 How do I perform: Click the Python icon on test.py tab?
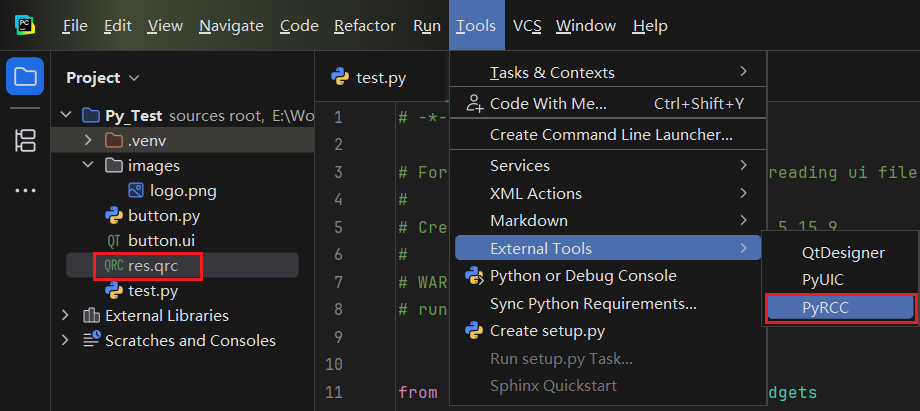[x=340, y=78]
